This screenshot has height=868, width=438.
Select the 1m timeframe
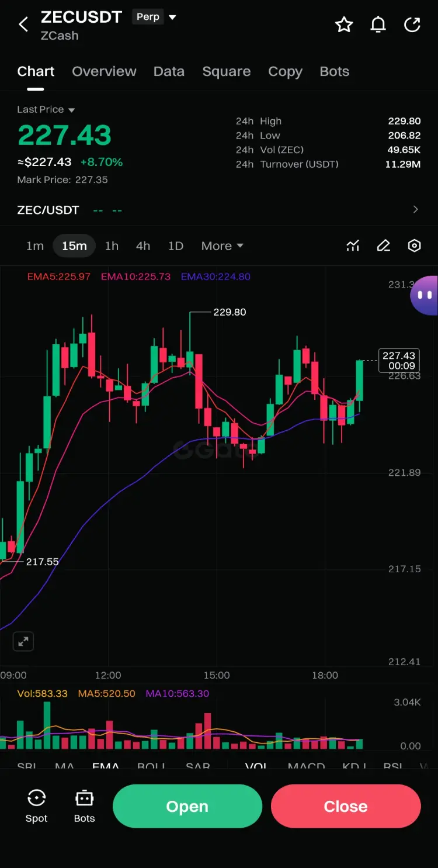click(x=35, y=246)
